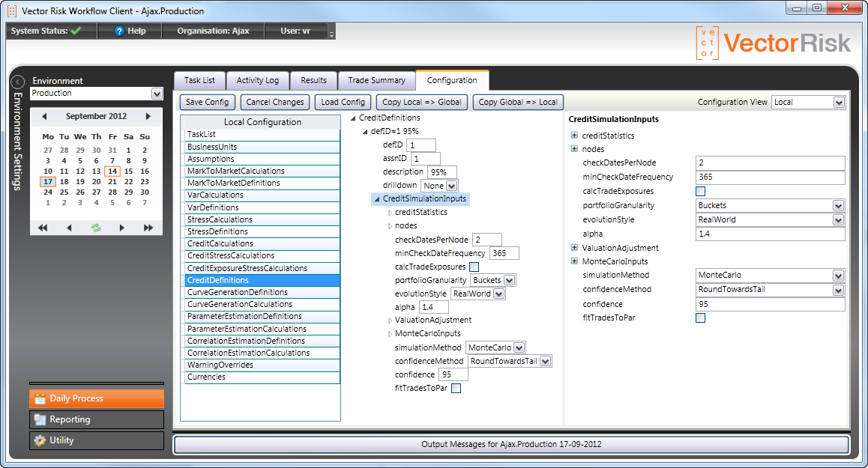The image size is (868, 468).
Task: Click the single-left arrow below the calendar
Action: [69, 228]
